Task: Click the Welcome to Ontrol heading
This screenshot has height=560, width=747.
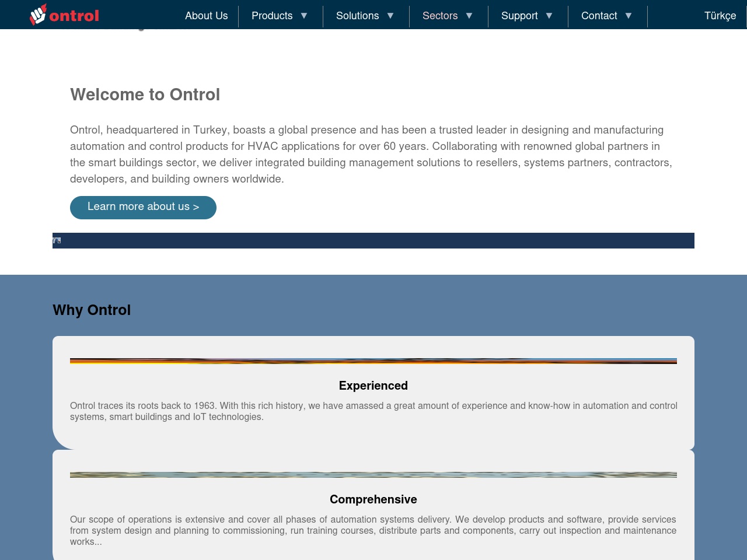Action: [x=145, y=94]
